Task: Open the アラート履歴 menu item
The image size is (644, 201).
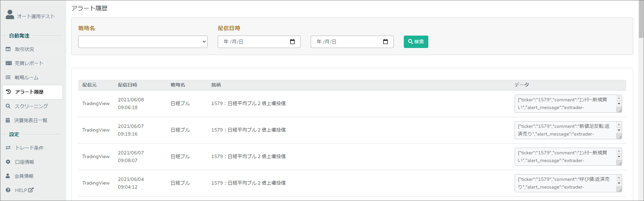Action: point(33,92)
